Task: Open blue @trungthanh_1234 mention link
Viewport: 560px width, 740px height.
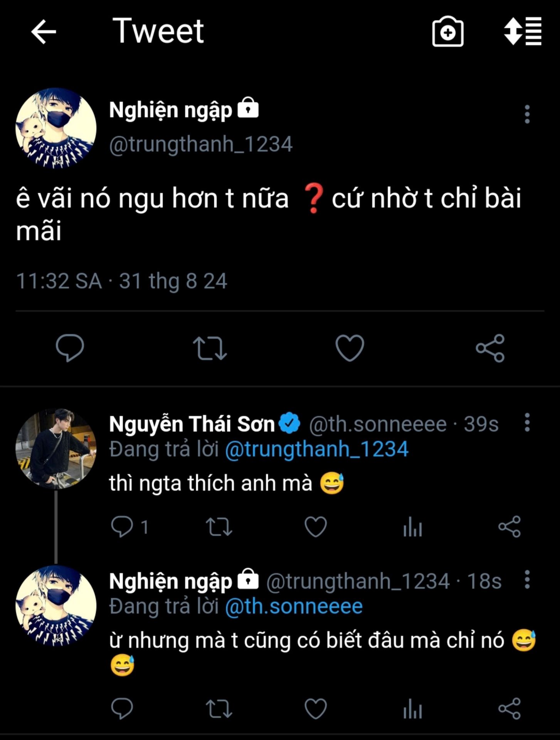Action: tap(316, 449)
